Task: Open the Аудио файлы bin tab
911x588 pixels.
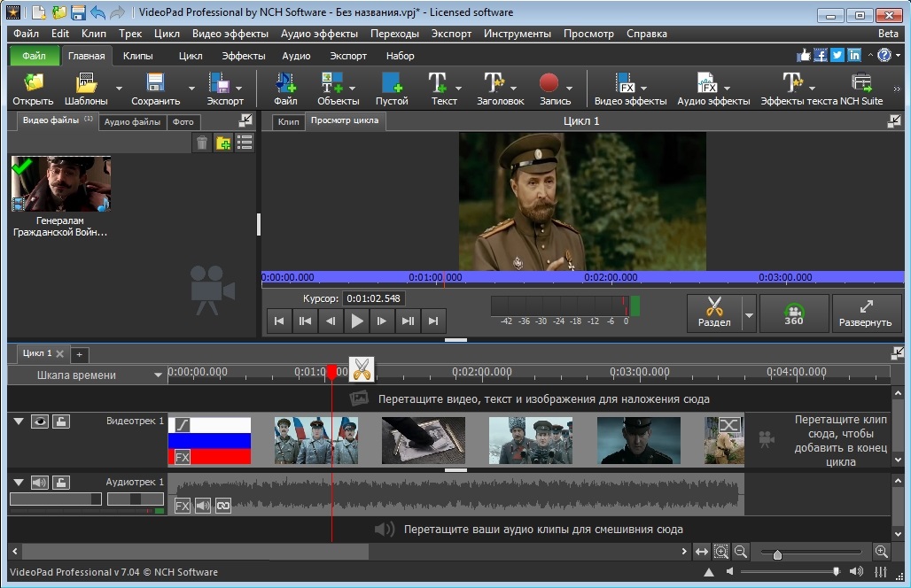Action: (x=132, y=122)
